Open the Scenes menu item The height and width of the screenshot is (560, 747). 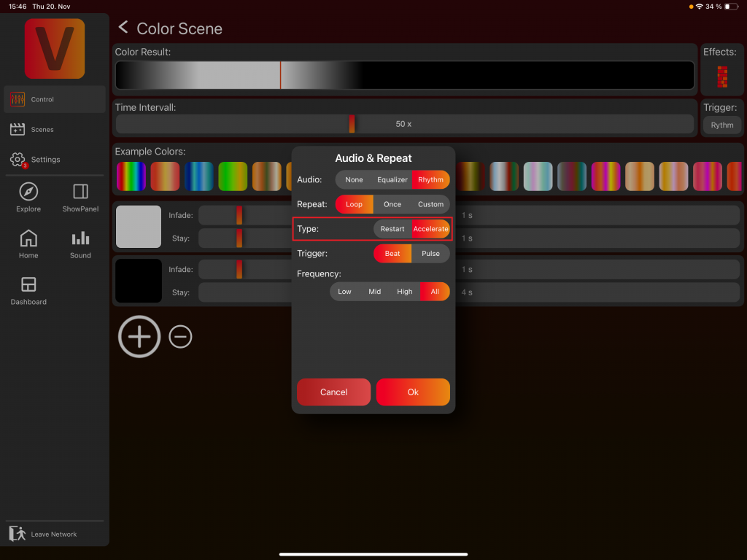42,130
